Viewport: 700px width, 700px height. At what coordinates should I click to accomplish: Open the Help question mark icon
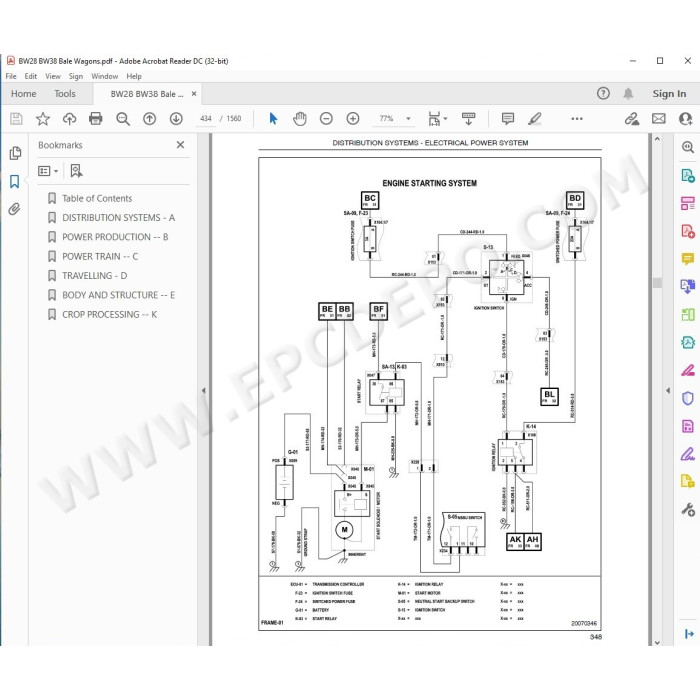click(603, 93)
